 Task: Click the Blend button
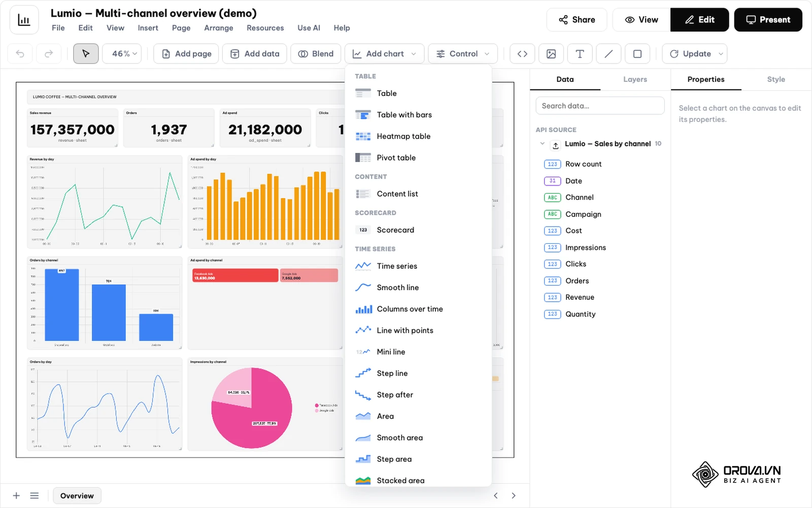[316, 54]
